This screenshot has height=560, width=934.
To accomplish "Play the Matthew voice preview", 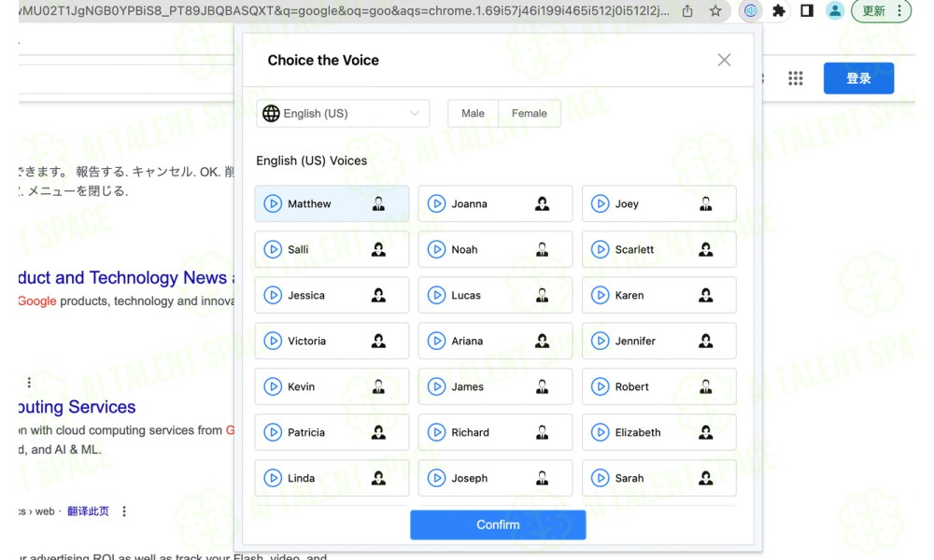I will pyautogui.click(x=273, y=203).
